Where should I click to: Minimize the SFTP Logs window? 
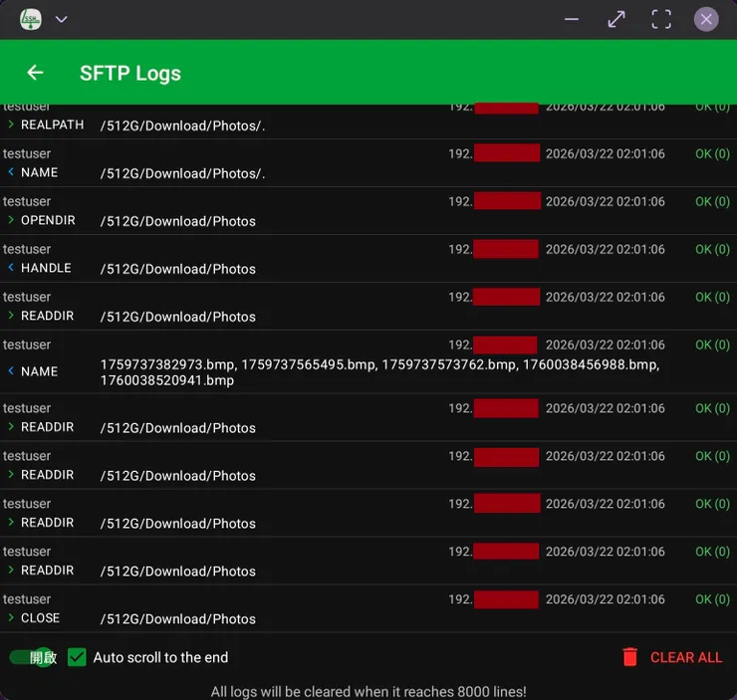pyautogui.click(x=571, y=19)
